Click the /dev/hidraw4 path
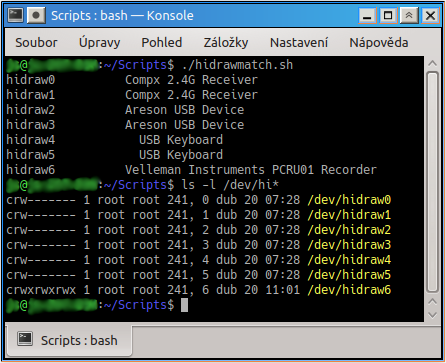446x363 pixels. pos(349,260)
